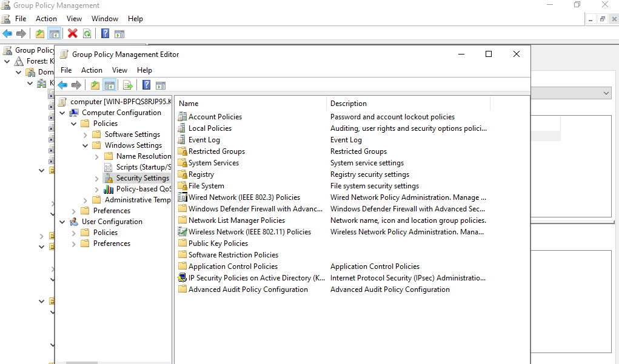Open Action menu in Group Policy Management Editor
The width and height of the screenshot is (619, 364).
click(92, 70)
